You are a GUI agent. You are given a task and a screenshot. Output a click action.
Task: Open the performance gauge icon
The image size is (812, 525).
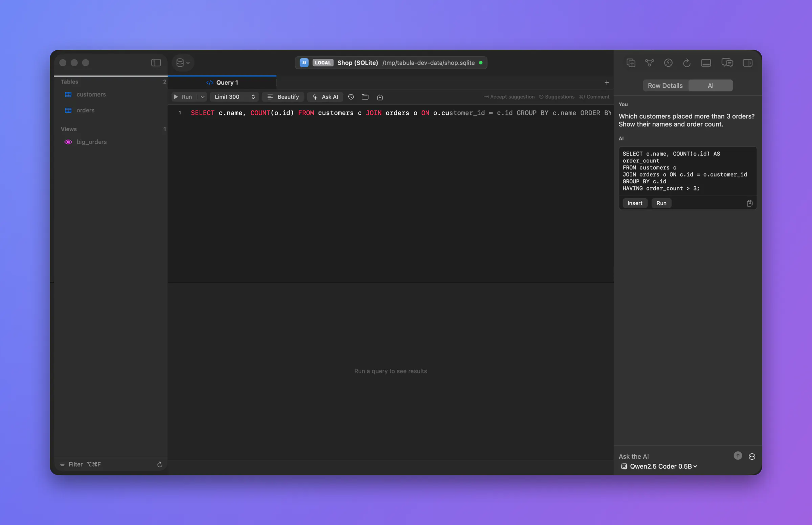[668, 63]
